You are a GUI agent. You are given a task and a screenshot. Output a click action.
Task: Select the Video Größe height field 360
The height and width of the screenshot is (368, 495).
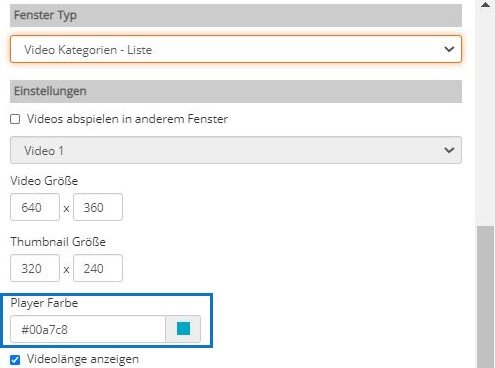98,207
